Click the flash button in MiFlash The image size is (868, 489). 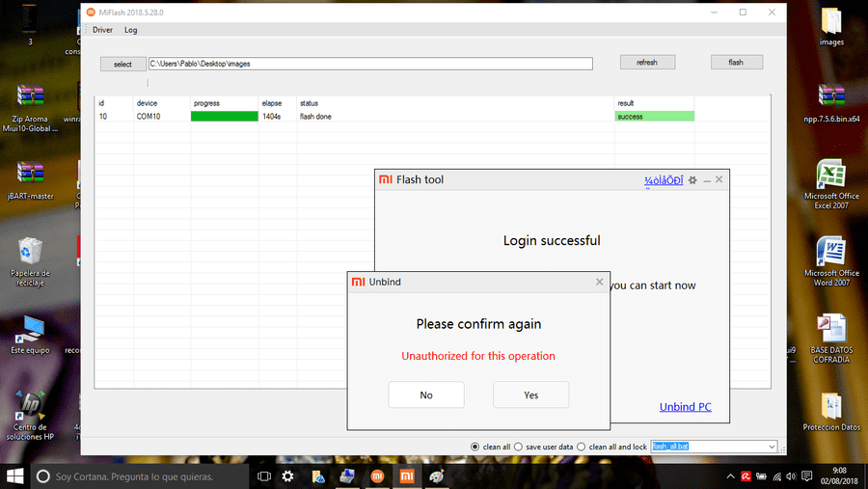(x=736, y=63)
